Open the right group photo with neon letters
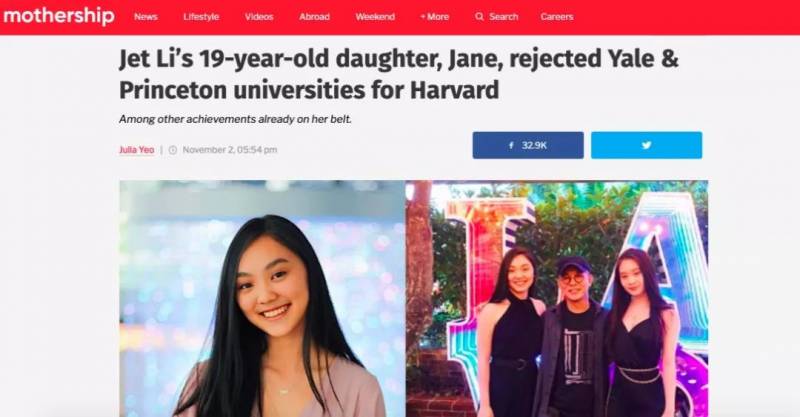Viewport: 800px width, 417px height. pyautogui.click(x=557, y=299)
